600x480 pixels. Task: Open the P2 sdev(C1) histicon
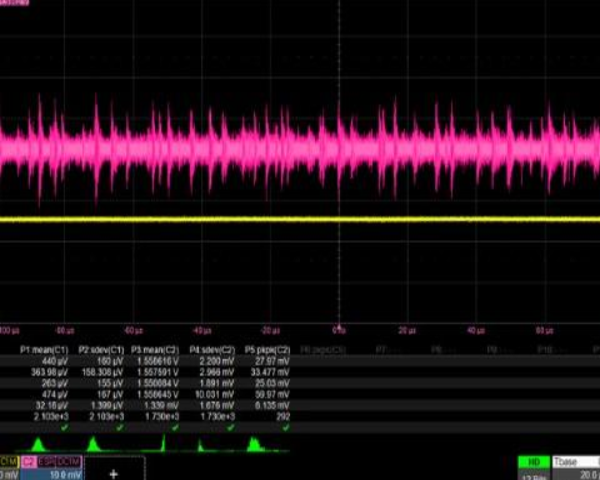click(92, 443)
